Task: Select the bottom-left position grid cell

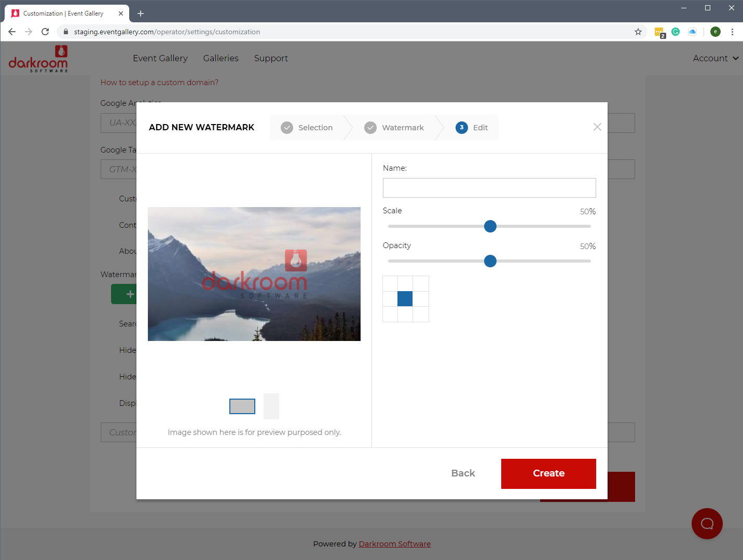Action: point(390,314)
